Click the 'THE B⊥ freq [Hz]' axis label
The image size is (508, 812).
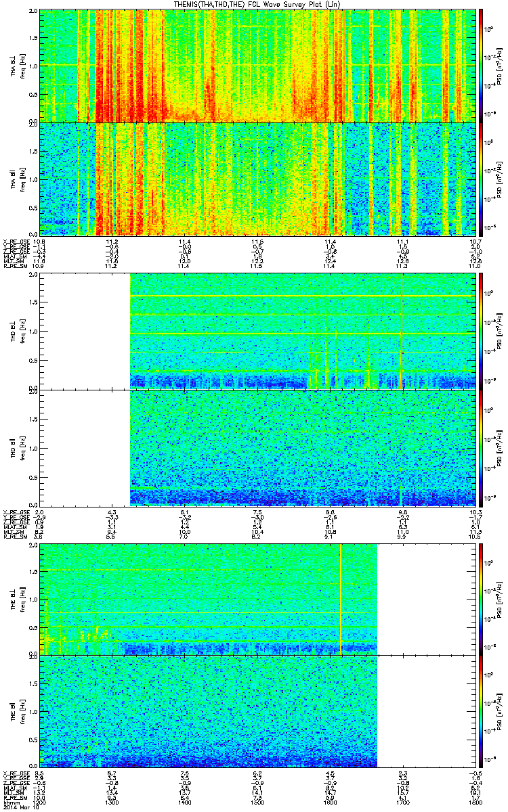click(18, 598)
